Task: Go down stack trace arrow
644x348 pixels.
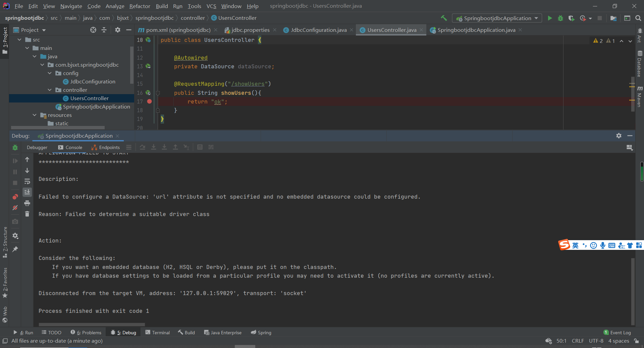Action: pos(27,170)
